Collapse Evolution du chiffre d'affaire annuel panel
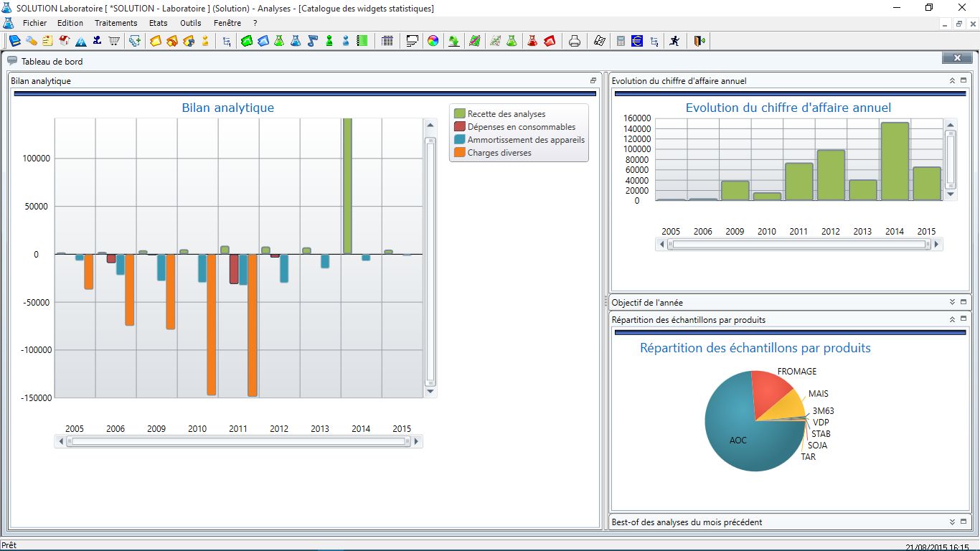This screenshot has width=980, height=551. click(x=952, y=80)
